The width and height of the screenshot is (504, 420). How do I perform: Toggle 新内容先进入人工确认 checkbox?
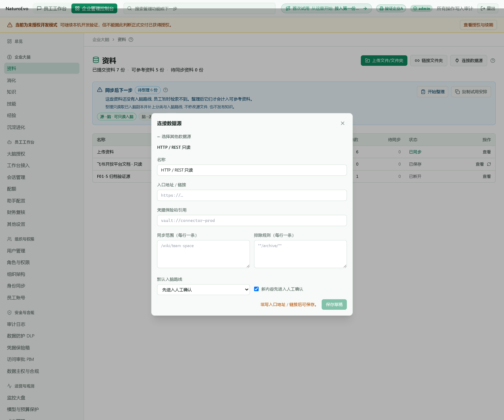tap(256, 289)
